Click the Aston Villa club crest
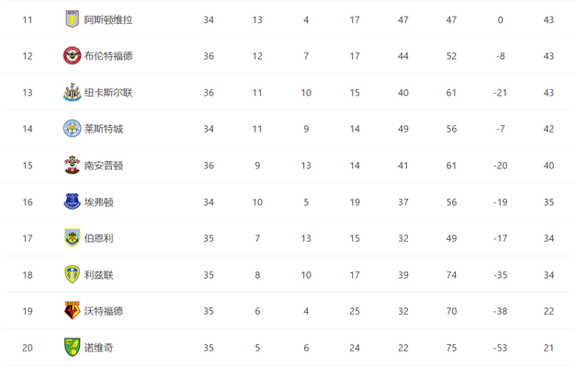The width and height of the screenshot is (588, 368). [x=72, y=19]
